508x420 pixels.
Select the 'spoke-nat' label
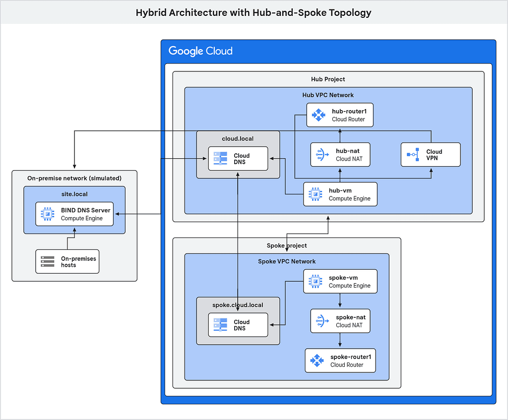click(351, 317)
